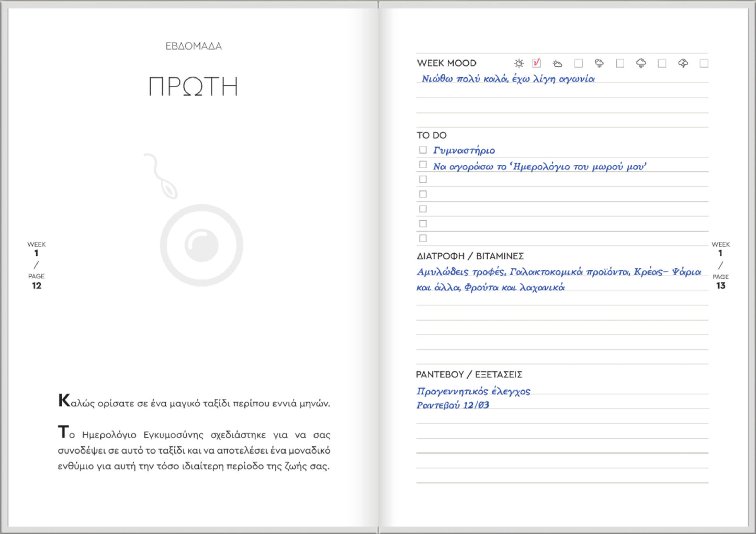This screenshot has width=756, height=534.
Task: Click the 'WEEK MOOD' section heading
Action: click(446, 63)
